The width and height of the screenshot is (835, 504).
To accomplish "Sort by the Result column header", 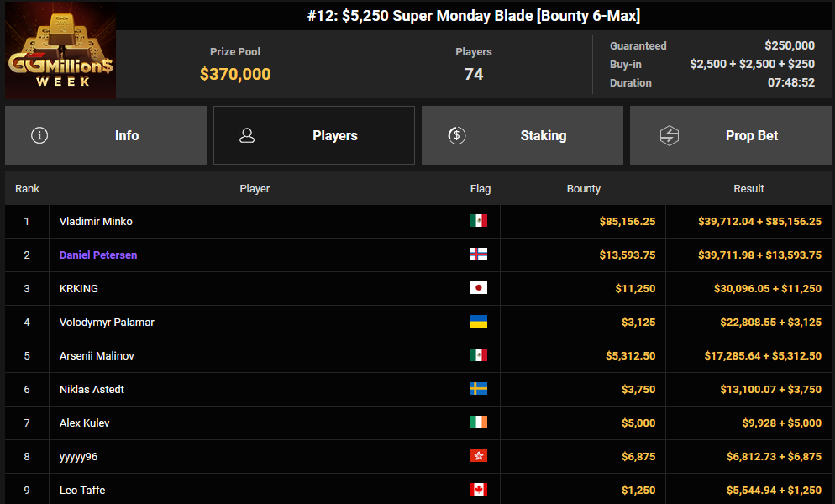I will [748, 189].
